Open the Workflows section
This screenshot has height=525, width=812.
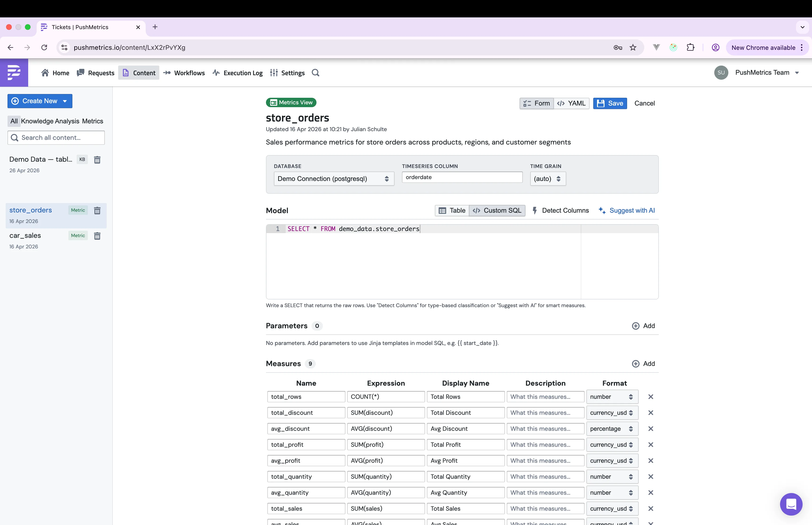click(x=184, y=73)
